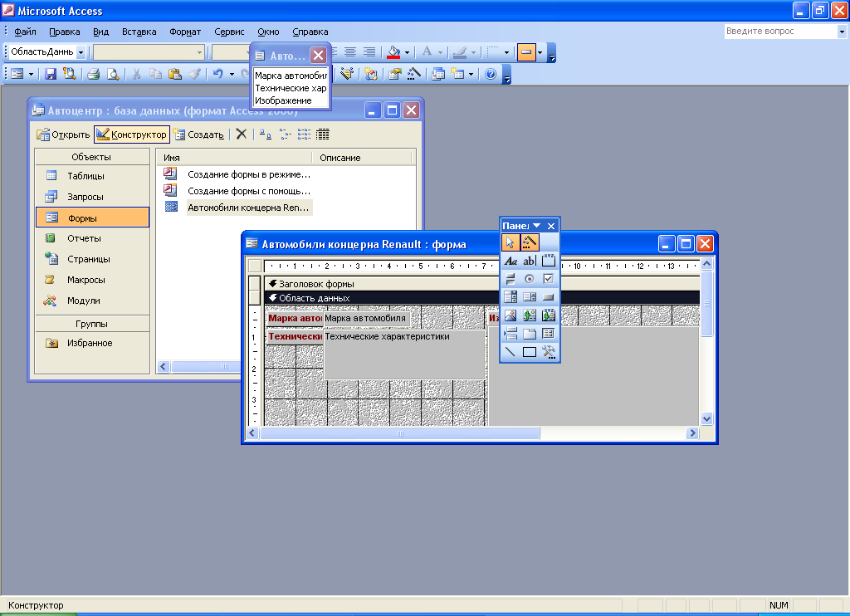The image size is (850, 616).
Task: Save the form with the floppy icon
Action: [51, 74]
